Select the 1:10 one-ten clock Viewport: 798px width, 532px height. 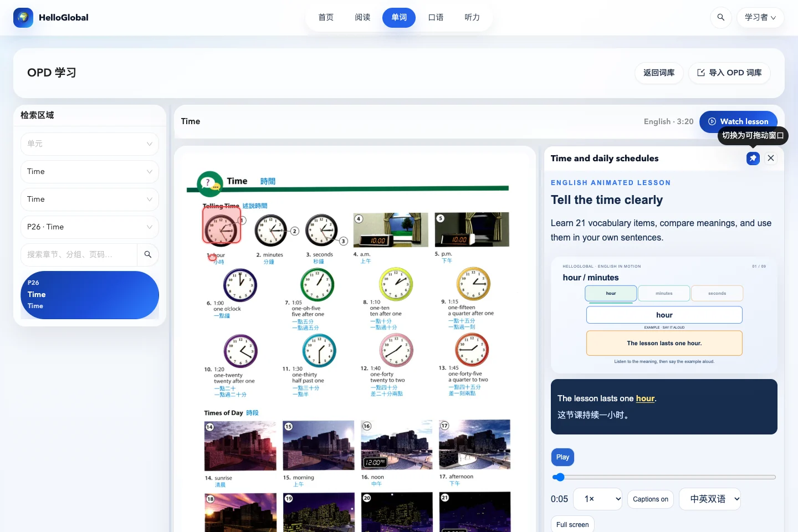click(x=396, y=284)
